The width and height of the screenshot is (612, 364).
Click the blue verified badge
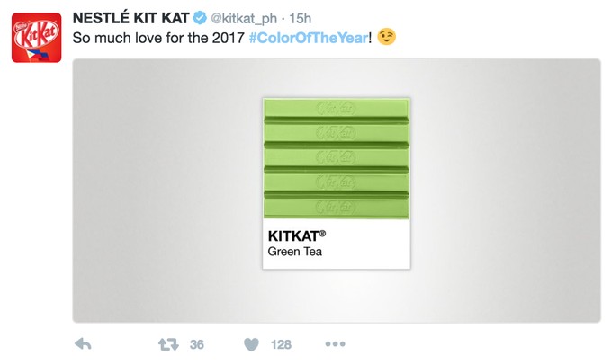(199, 20)
